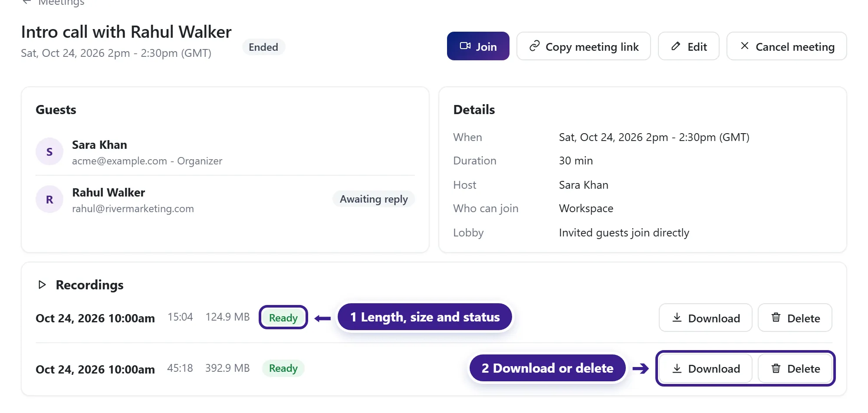Select the acme@example.com organizer email
Viewport: 868px width, 413px height.
[x=119, y=161]
